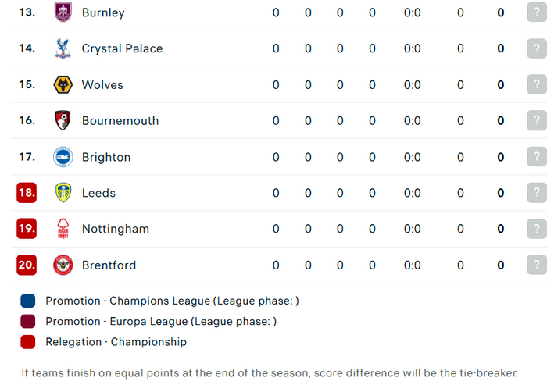Open the Crystal Palace team name
The image size is (547, 392).
click(122, 48)
